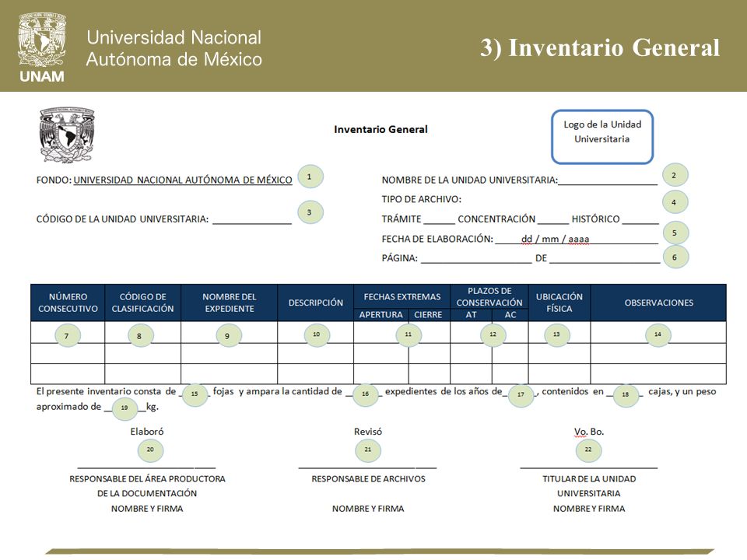Screen dimensions: 747x560
Task: Click the signature line below Revisó
Action: pos(367,467)
